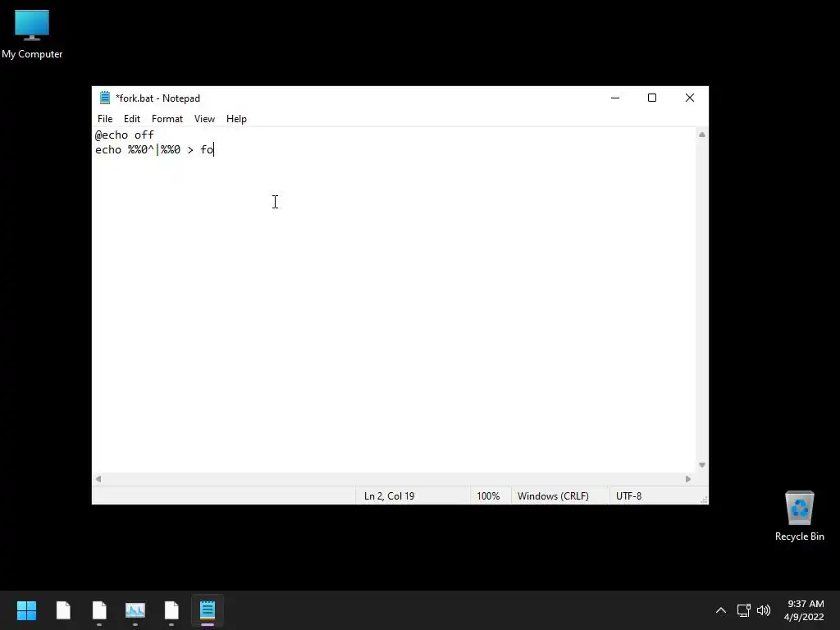Close the fork.bat Notepad window

[x=689, y=98]
